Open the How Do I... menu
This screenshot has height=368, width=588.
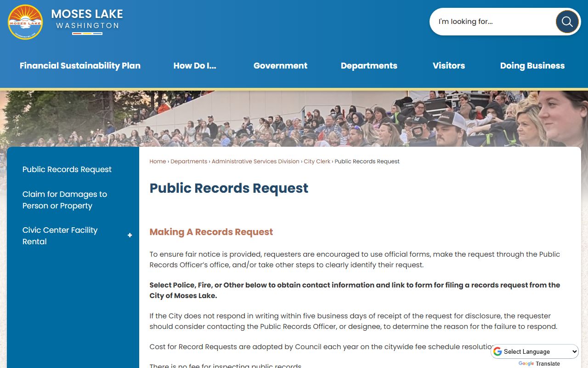pyautogui.click(x=195, y=66)
